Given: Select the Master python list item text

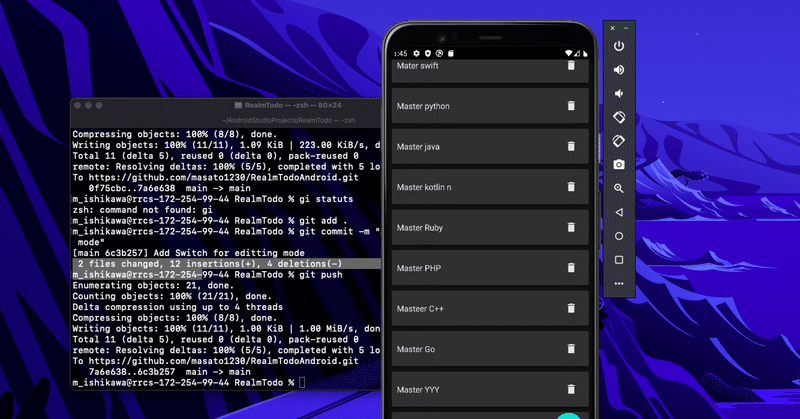Looking at the screenshot, I should (423, 106).
